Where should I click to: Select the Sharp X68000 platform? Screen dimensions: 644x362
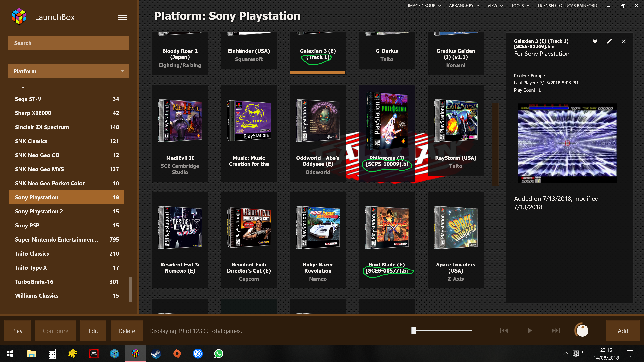tap(67, 113)
